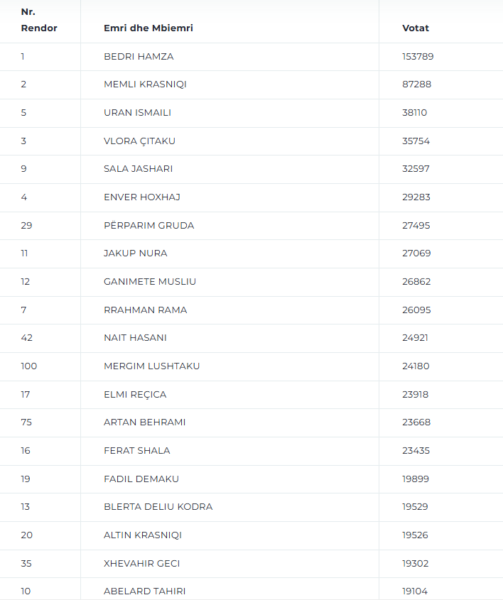The height and width of the screenshot is (600, 503).
Task: Click on MEMLI KRASNIQI name cell
Action: (x=145, y=84)
